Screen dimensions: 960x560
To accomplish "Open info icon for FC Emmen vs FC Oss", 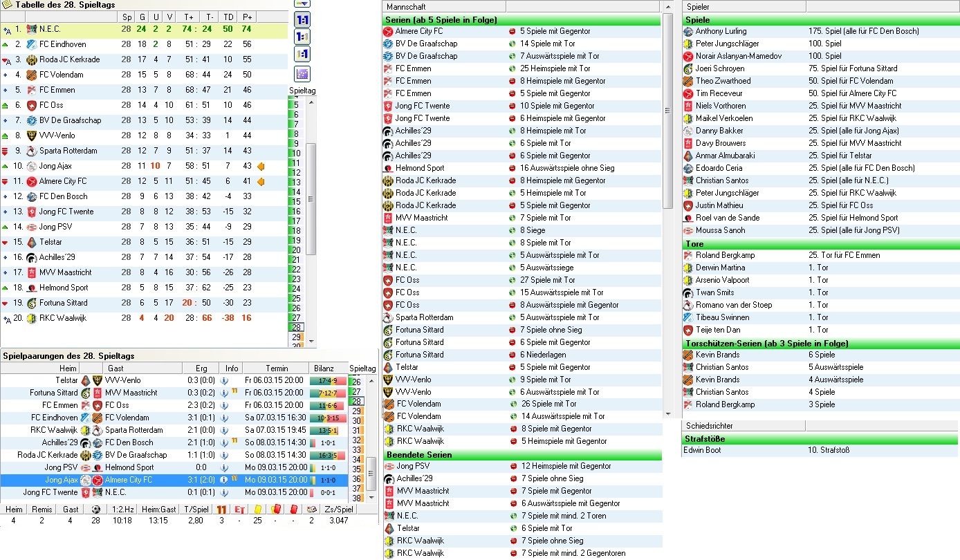I will point(224,405).
